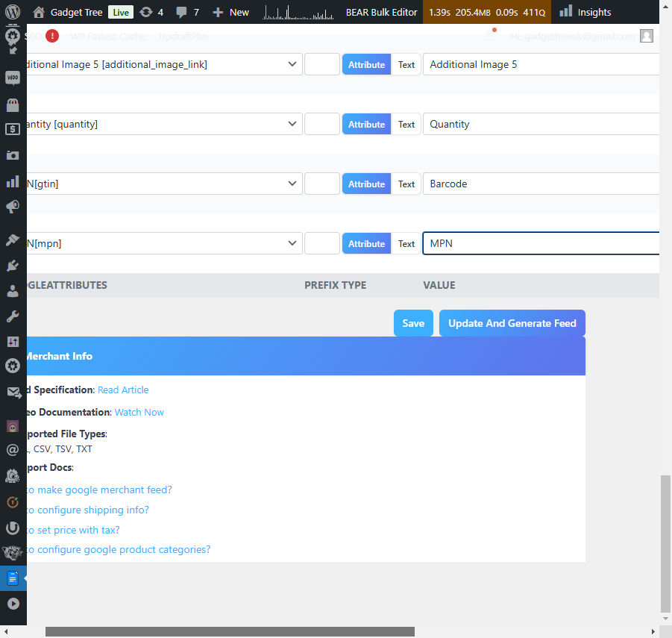This screenshot has height=638, width=672.
Task: Open 'configure shipping info?' link
Action: pyautogui.click(x=88, y=510)
